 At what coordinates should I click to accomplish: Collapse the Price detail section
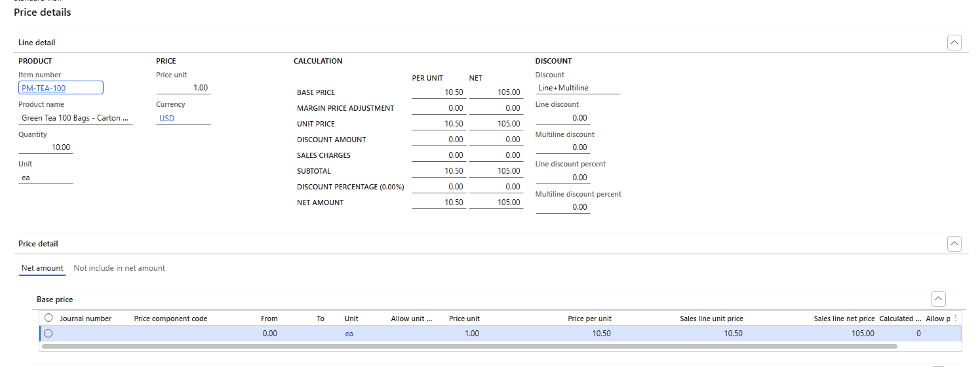pos(954,244)
